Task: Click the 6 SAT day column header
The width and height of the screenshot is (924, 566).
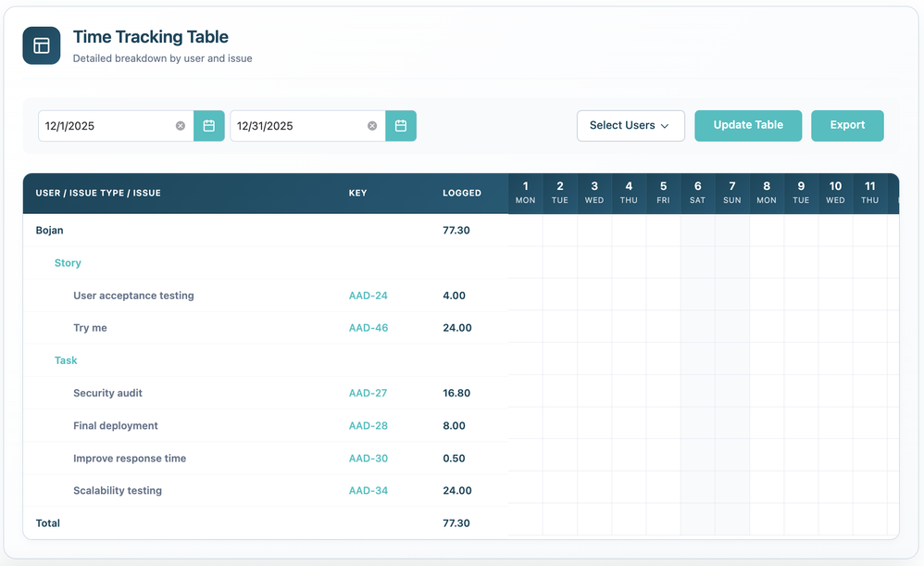Action: click(698, 193)
